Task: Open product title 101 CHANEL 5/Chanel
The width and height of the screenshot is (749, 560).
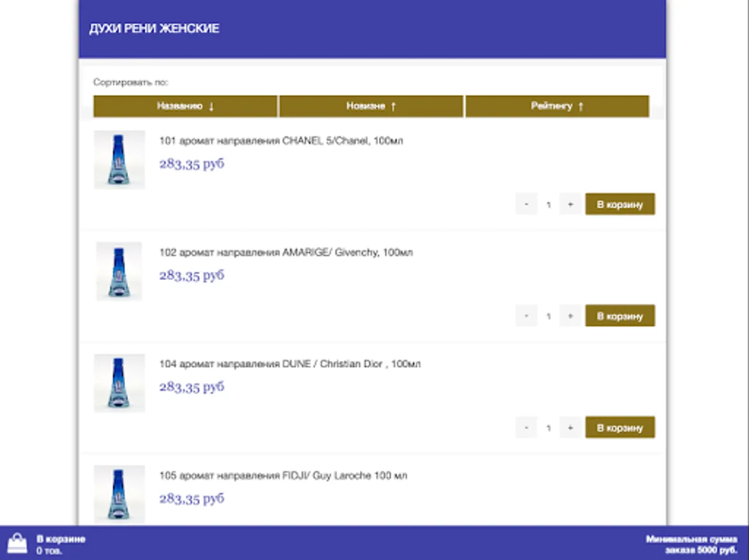Action: (x=281, y=141)
